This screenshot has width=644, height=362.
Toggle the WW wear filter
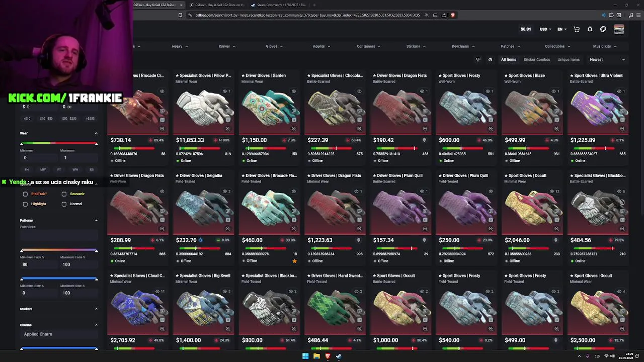[x=75, y=169]
